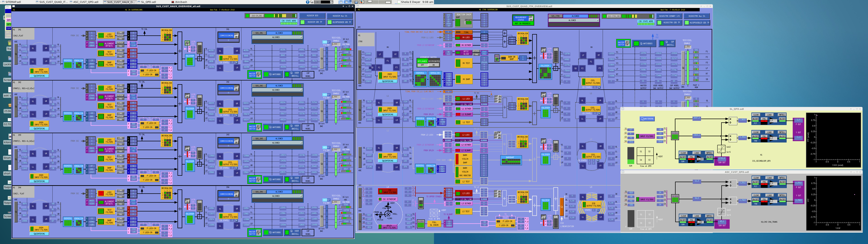Open the ITMX MO LOCK filter block
Viewport: 868px width, 244px height.
(464, 37)
